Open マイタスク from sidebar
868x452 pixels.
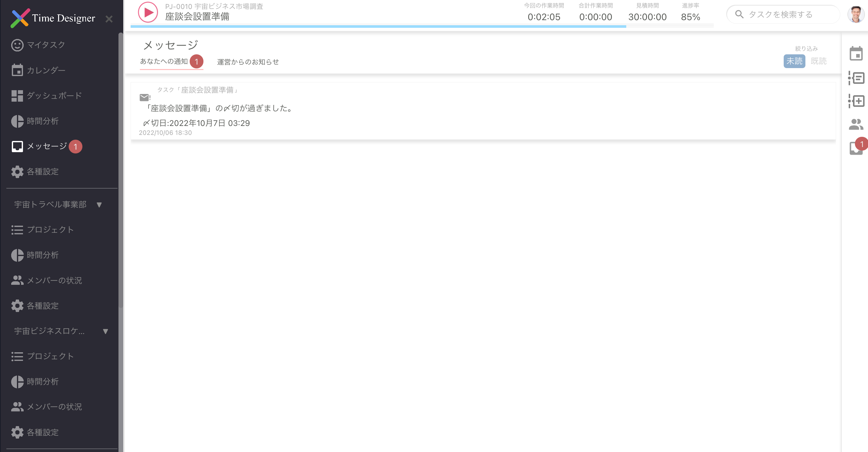[45, 45]
